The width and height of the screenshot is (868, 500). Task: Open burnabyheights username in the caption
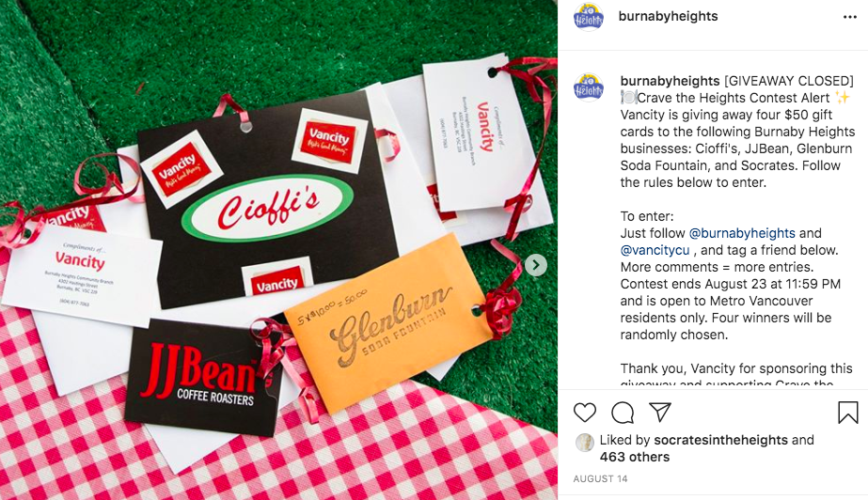[670, 82]
